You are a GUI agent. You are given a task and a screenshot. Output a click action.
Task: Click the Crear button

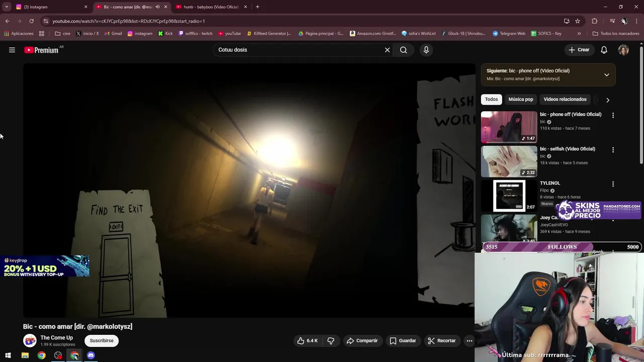579,50
